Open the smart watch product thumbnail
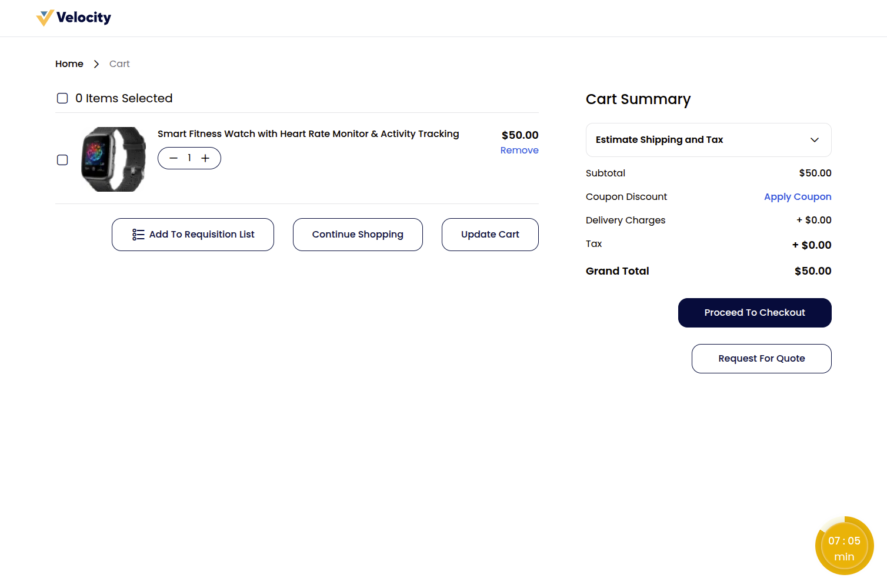The image size is (887, 588). click(113, 159)
